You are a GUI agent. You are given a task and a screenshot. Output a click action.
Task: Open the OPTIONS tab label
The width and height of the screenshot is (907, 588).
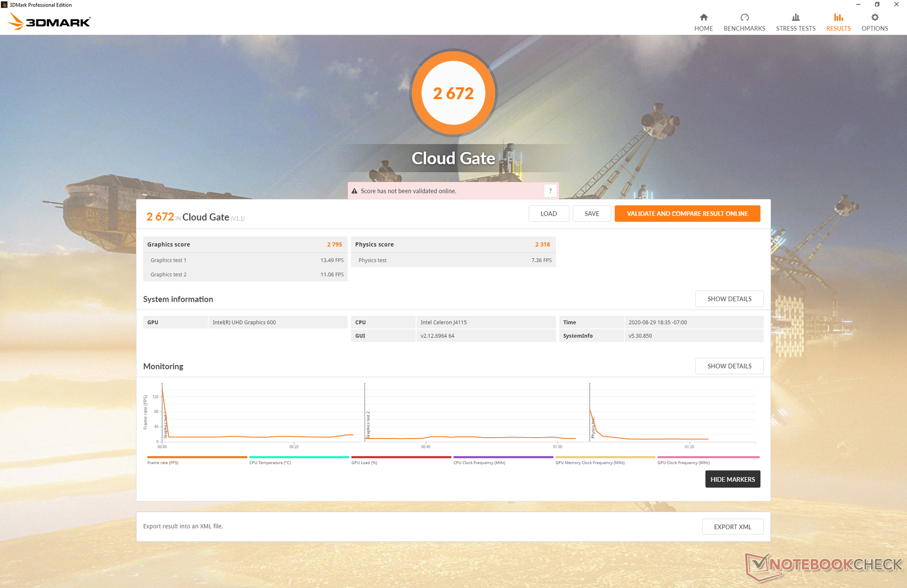click(x=875, y=28)
